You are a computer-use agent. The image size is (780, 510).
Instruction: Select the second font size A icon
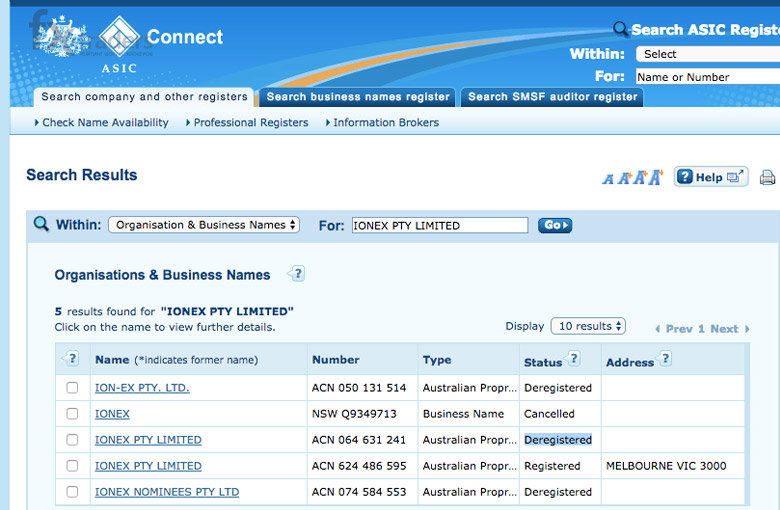(624, 178)
